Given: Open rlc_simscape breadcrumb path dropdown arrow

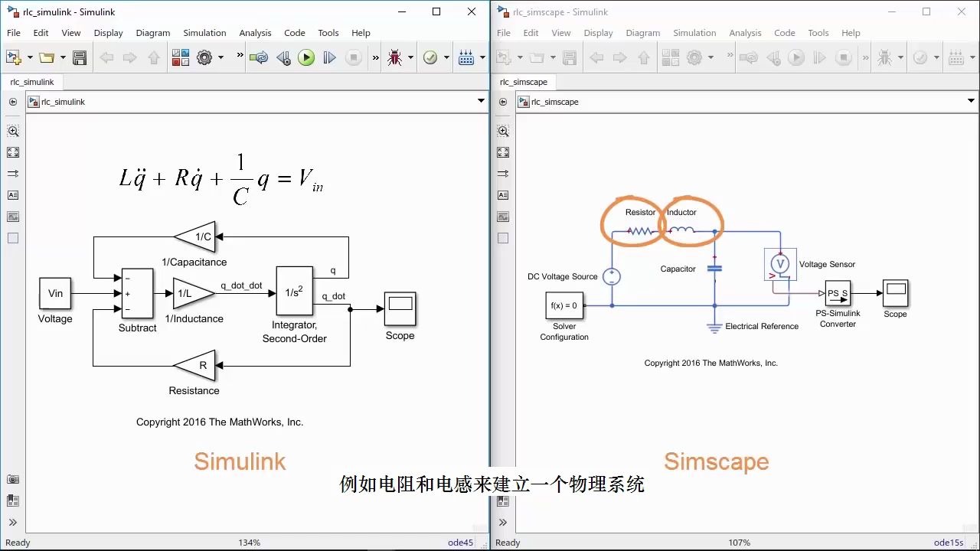Looking at the screenshot, I should 971,101.
